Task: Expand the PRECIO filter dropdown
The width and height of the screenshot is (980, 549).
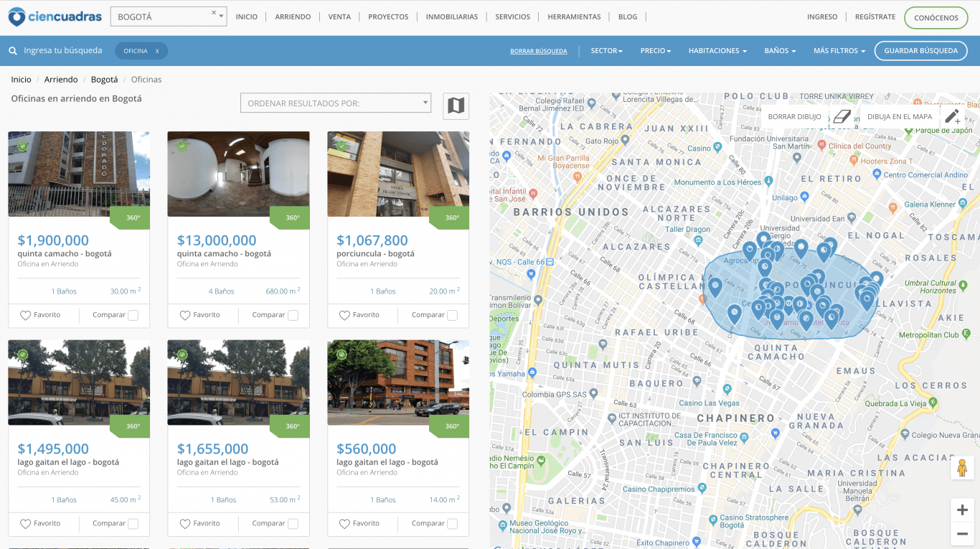Action: tap(655, 51)
